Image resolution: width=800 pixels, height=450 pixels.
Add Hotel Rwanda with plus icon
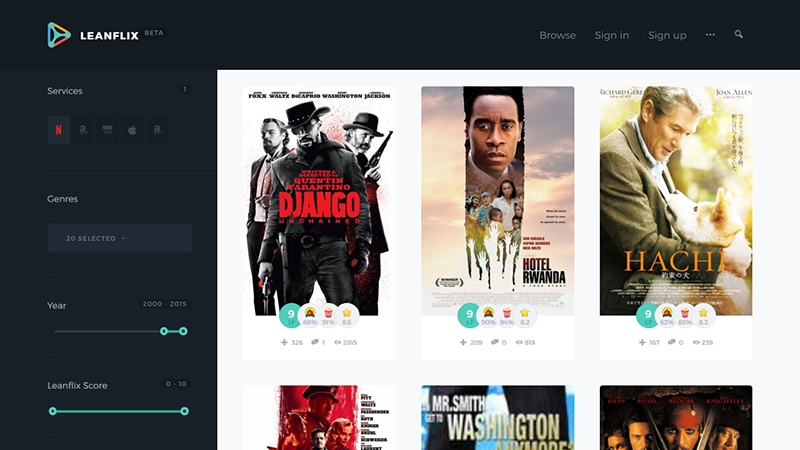click(463, 342)
